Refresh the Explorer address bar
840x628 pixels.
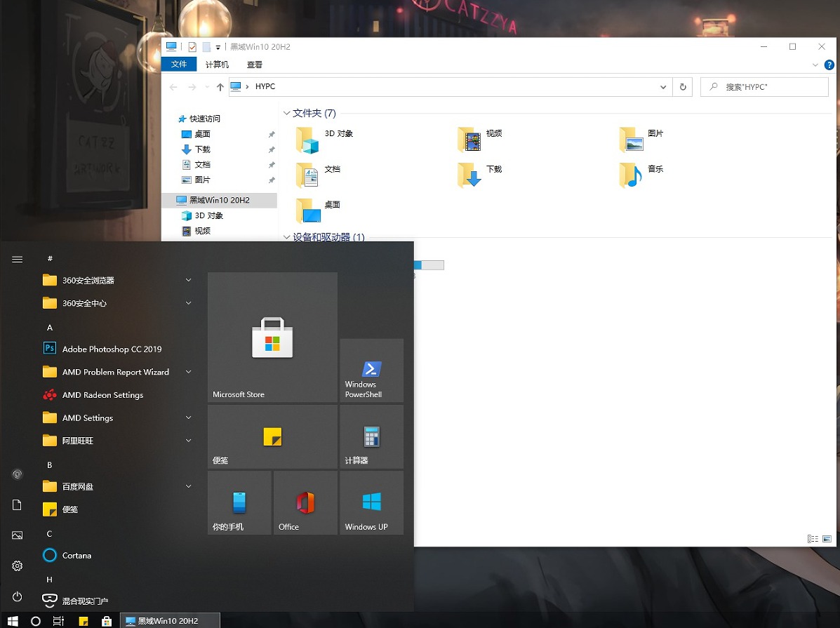coord(683,87)
